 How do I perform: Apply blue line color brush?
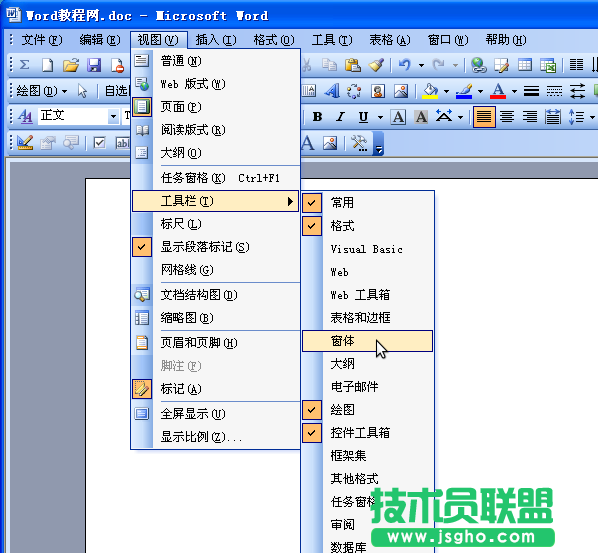coord(464,92)
